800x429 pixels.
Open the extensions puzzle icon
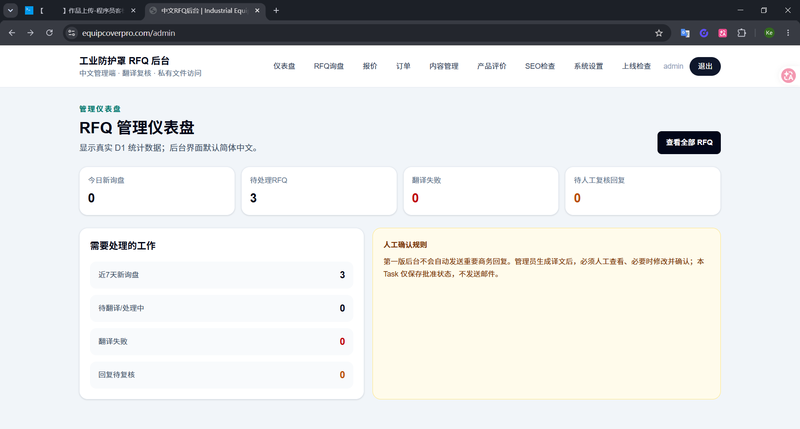[741, 33]
